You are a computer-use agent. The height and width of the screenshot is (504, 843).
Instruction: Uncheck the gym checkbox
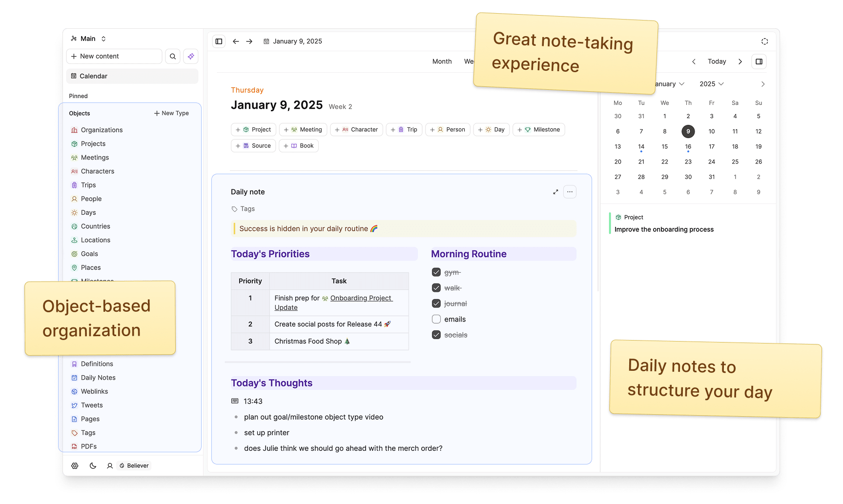click(x=436, y=273)
